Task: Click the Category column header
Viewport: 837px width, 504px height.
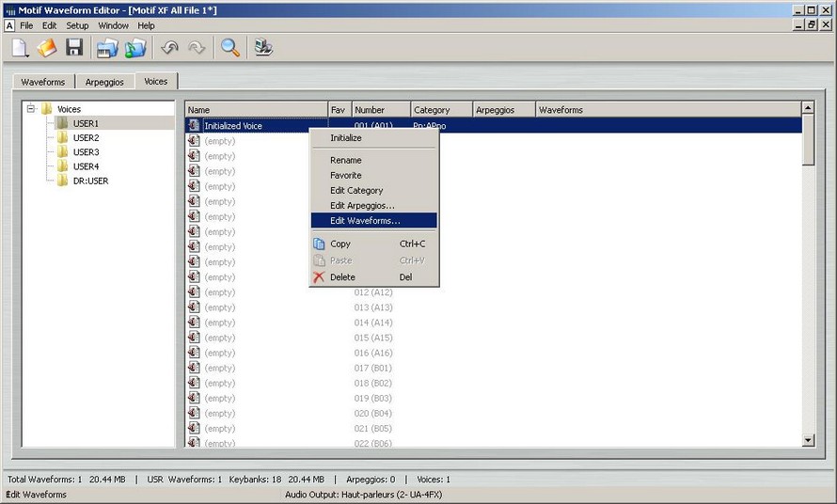Action: click(x=440, y=110)
